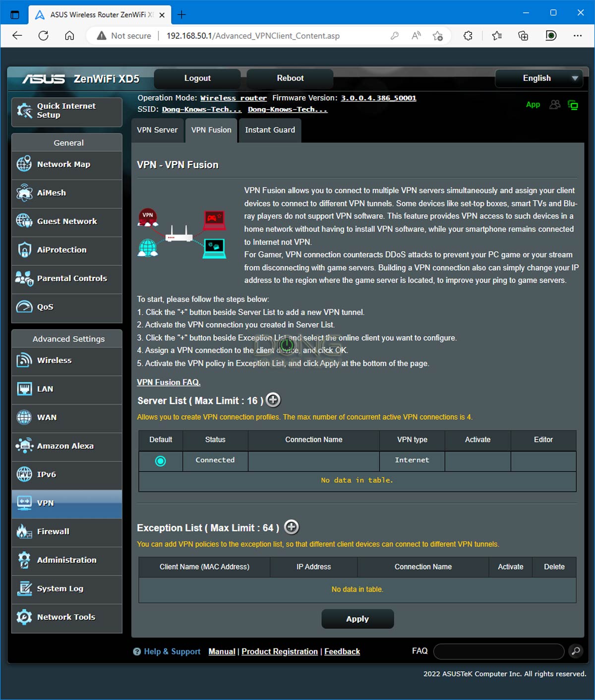Click the AiMesh sidebar icon
This screenshot has height=700, width=595.
coord(24,193)
